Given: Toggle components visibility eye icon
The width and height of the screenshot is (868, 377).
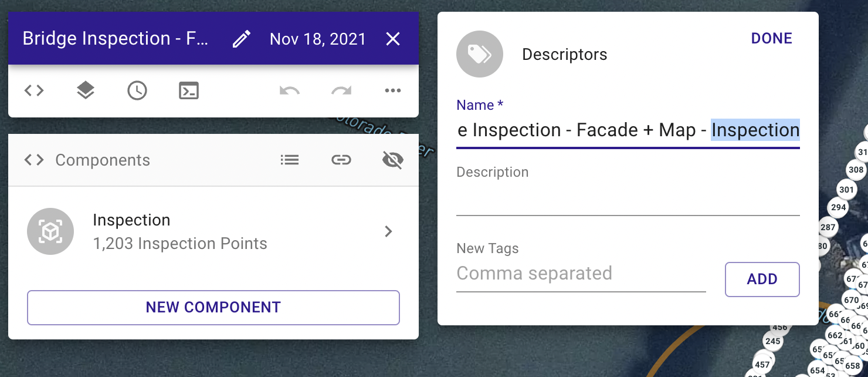Looking at the screenshot, I should coord(392,160).
